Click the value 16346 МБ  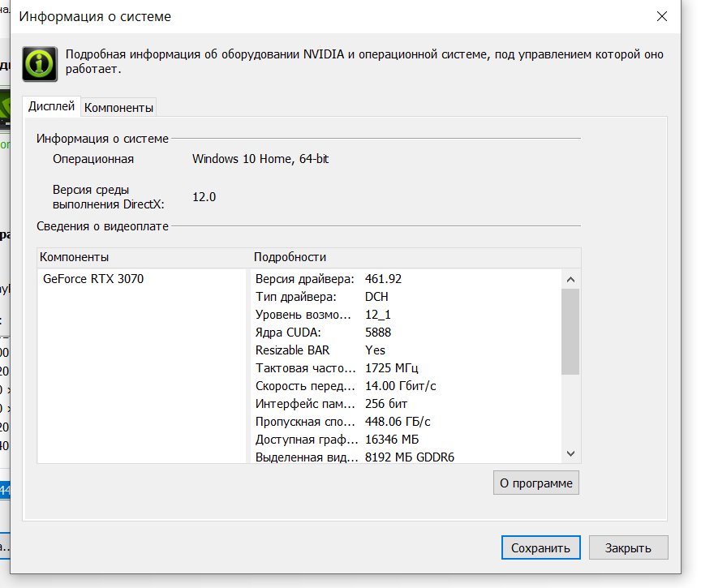pos(392,440)
